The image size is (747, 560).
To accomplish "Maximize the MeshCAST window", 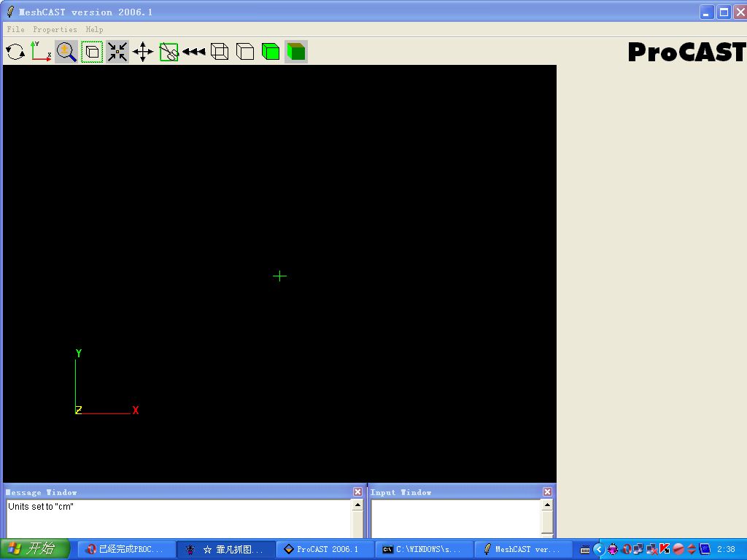I will [724, 12].
